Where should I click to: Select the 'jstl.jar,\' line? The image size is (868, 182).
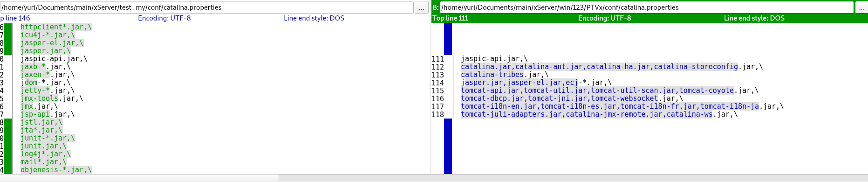pyautogui.click(x=41, y=122)
